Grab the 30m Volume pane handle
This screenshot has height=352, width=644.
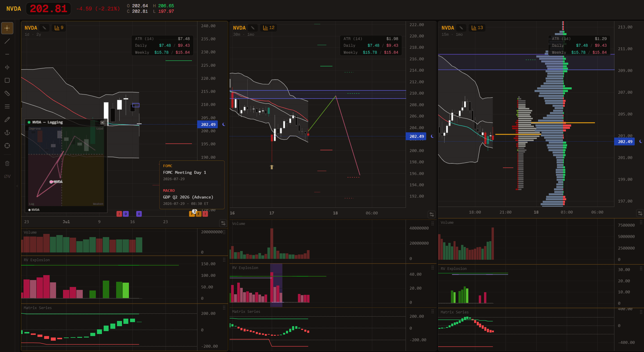(x=433, y=223)
